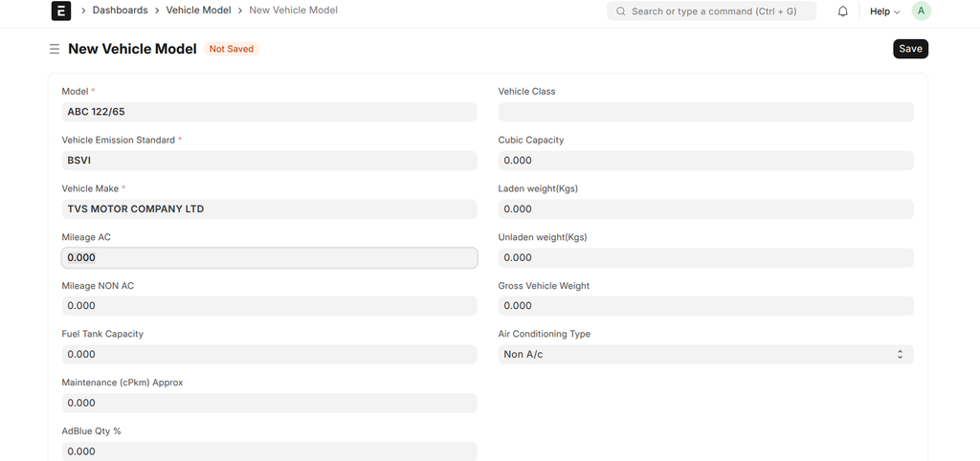Save the new vehicle model
The height and width of the screenshot is (461, 980).
[x=910, y=49]
